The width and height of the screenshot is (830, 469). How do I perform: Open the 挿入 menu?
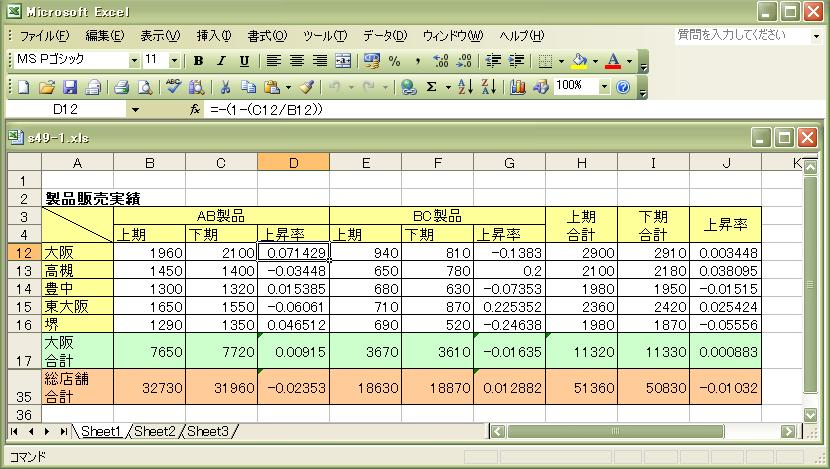coord(214,35)
